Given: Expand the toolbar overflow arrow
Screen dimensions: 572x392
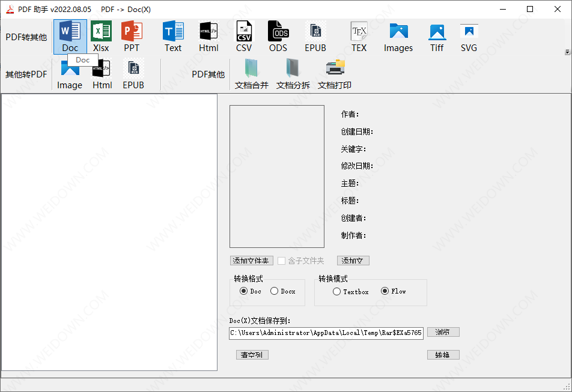Looking at the screenshot, I should coord(567,52).
